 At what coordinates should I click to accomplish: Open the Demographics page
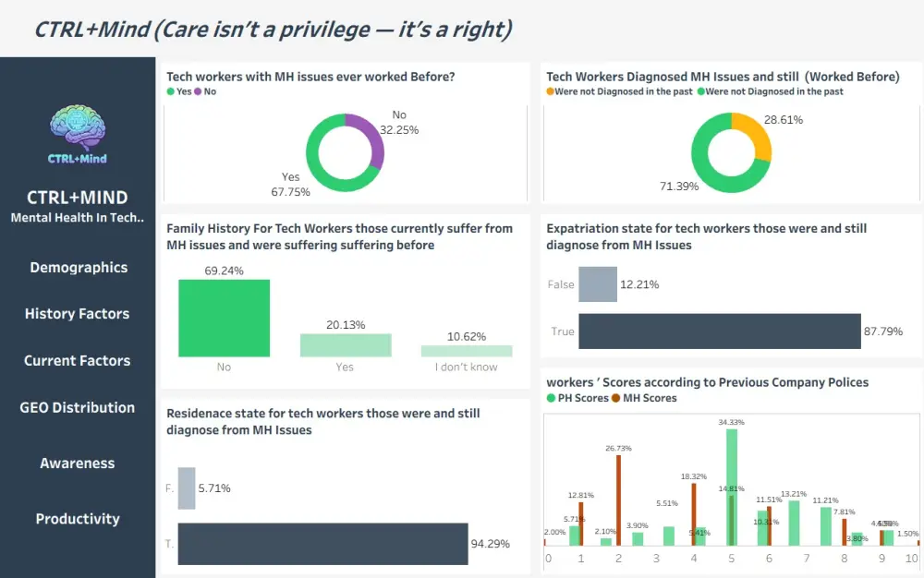pyautogui.click(x=79, y=267)
